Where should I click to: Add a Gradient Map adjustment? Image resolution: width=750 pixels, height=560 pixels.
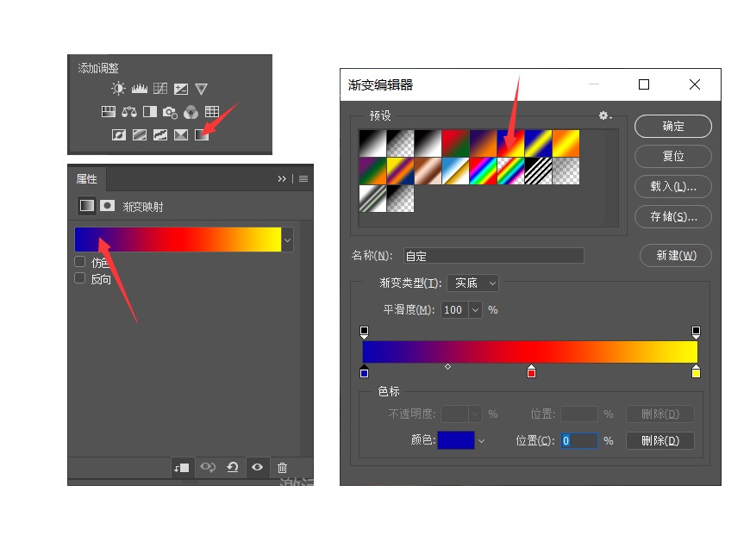pyautogui.click(x=201, y=134)
